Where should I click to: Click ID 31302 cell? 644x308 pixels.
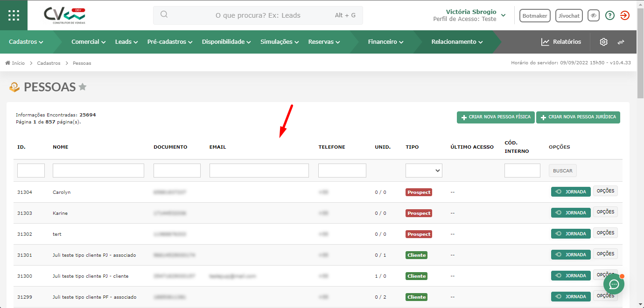pos(25,234)
